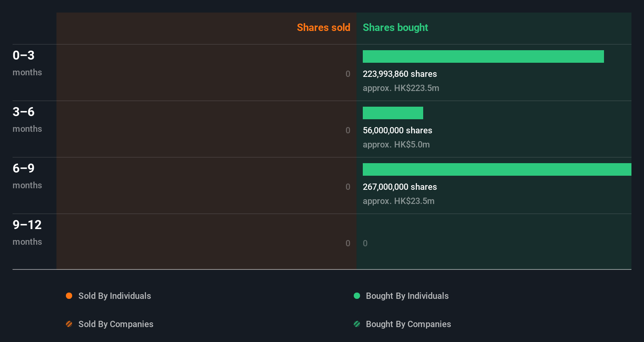The height and width of the screenshot is (342, 644).
Task: Click the 9–12 months shares bought zero
Action: [x=365, y=243]
